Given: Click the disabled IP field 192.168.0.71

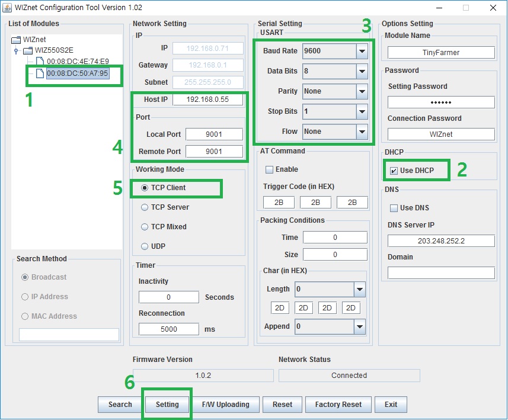Looking at the screenshot, I should point(207,49).
